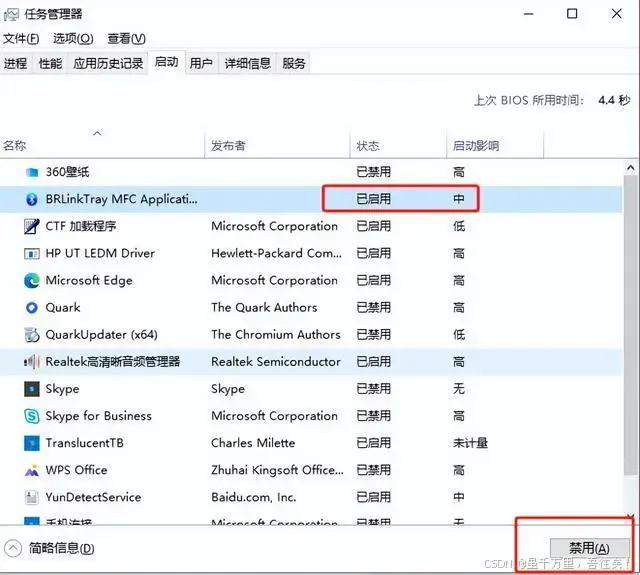Click publisher The Quark Authors cell
The height and width of the screenshot is (575, 640).
(264, 308)
